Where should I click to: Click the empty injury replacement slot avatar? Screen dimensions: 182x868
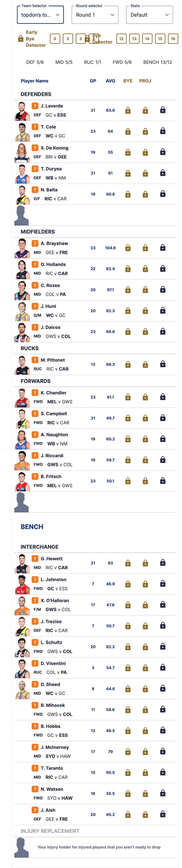click(x=21, y=847)
